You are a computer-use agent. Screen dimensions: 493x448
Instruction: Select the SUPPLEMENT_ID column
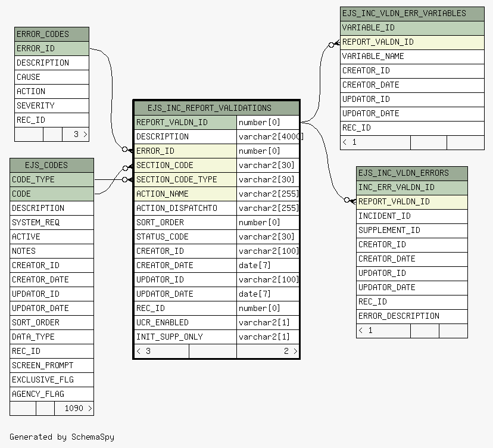tap(412, 231)
